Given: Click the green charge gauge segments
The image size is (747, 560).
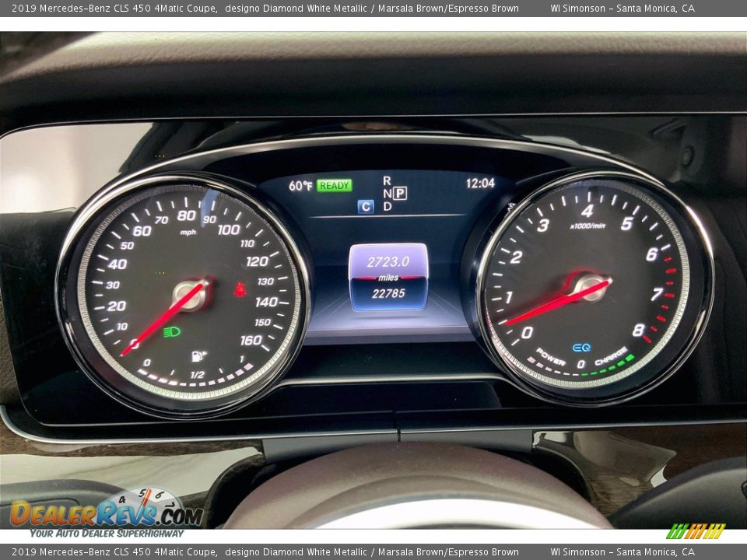Looking at the screenshot, I should [x=608, y=366].
